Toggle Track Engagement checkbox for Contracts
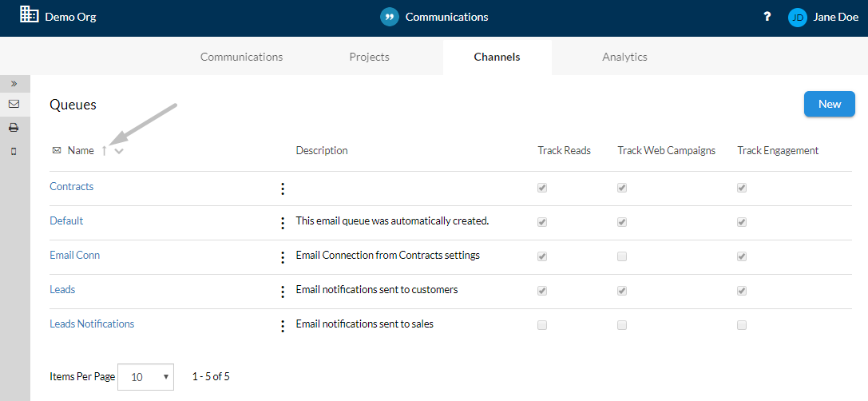868x401 pixels. click(742, 188)
